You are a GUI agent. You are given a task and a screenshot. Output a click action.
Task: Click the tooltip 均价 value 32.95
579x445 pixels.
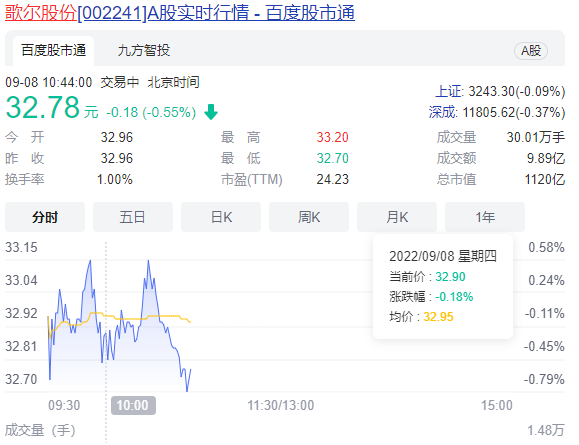tap(438, 317)
